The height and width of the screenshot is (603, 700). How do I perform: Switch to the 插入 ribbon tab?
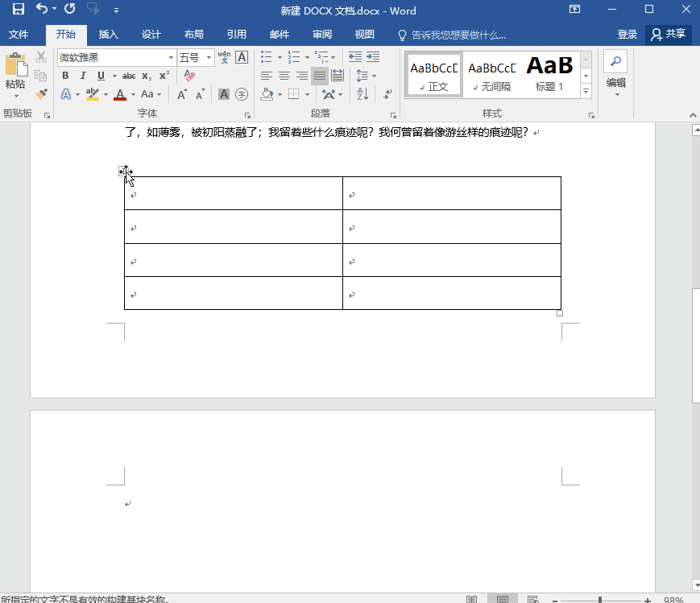point(110,35)
